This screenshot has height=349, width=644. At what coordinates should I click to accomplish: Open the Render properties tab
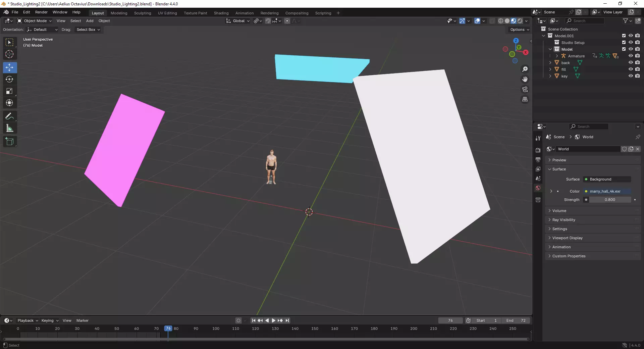pyautogui.click(x=538, y=150)
